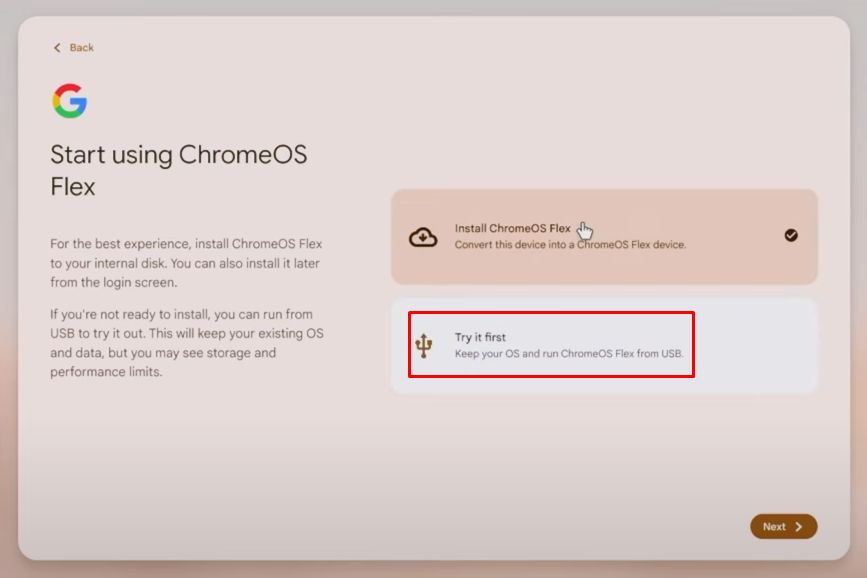Click the cloud download icon beside Install ChromeOS Flex
Image resolution: width=867 pixels, height=578 pixels.
(424, 236)
